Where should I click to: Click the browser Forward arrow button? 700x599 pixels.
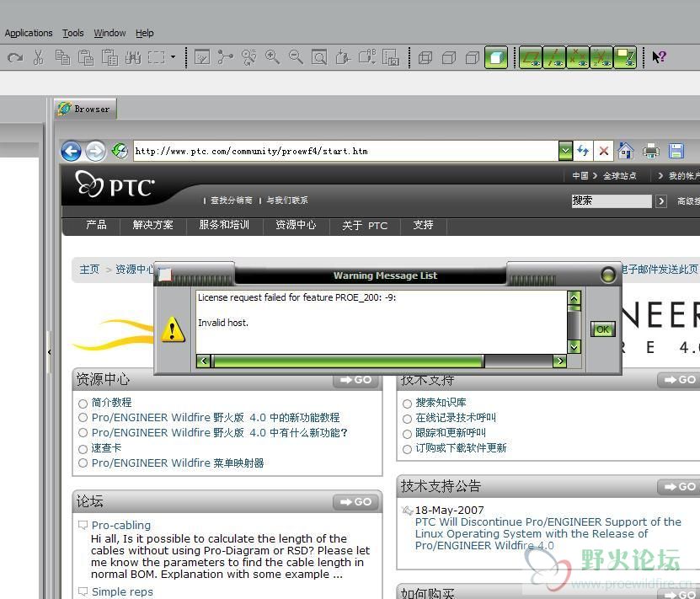tap(95, 152)
